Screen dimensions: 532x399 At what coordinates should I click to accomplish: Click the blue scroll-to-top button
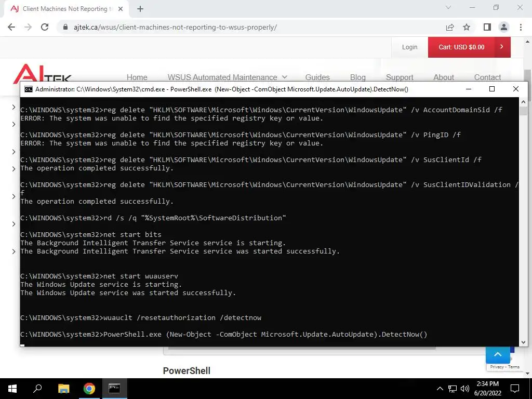[x=498, y=354]
